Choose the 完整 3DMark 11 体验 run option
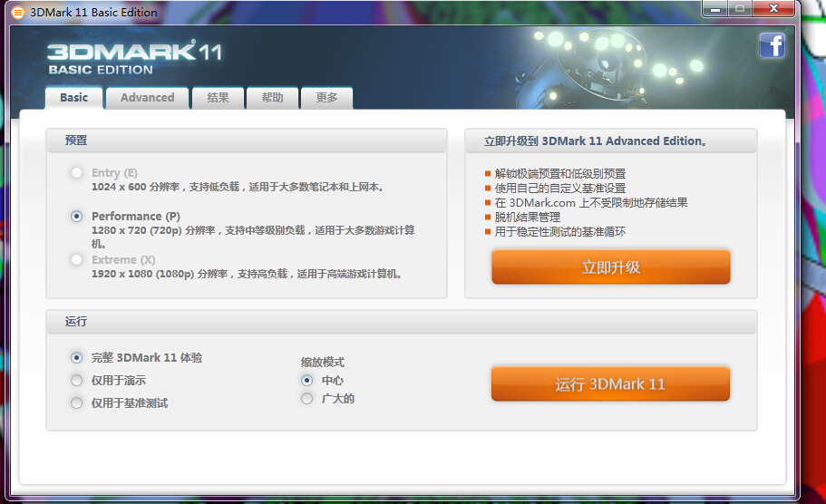The width and height of the screenshot is (826, 504). [x=77, y=357]
